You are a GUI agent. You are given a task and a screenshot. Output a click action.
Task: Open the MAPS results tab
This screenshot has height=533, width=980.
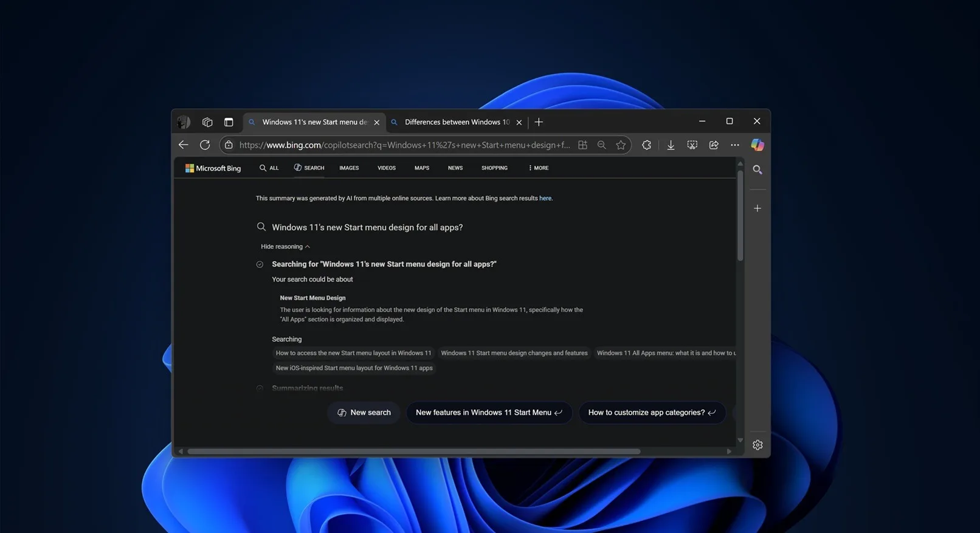[422, 168]
